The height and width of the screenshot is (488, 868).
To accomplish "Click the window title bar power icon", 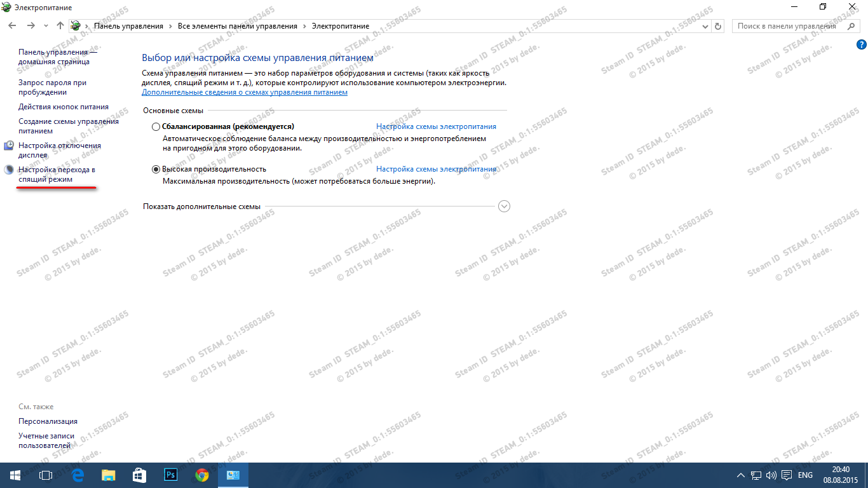I will tap(7, 8).
